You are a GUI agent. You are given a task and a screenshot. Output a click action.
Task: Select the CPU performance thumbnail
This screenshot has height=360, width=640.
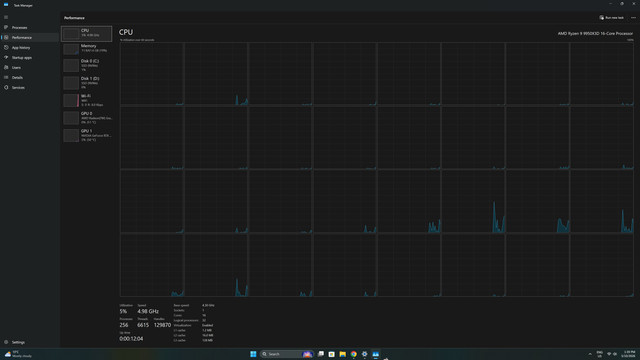87,33
